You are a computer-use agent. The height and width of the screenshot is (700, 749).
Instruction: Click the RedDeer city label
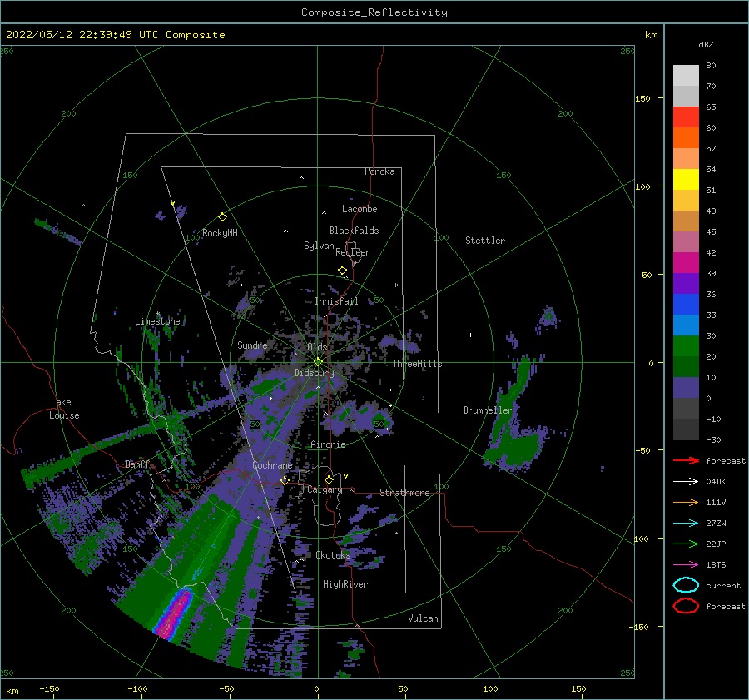[x=353, y=252]
